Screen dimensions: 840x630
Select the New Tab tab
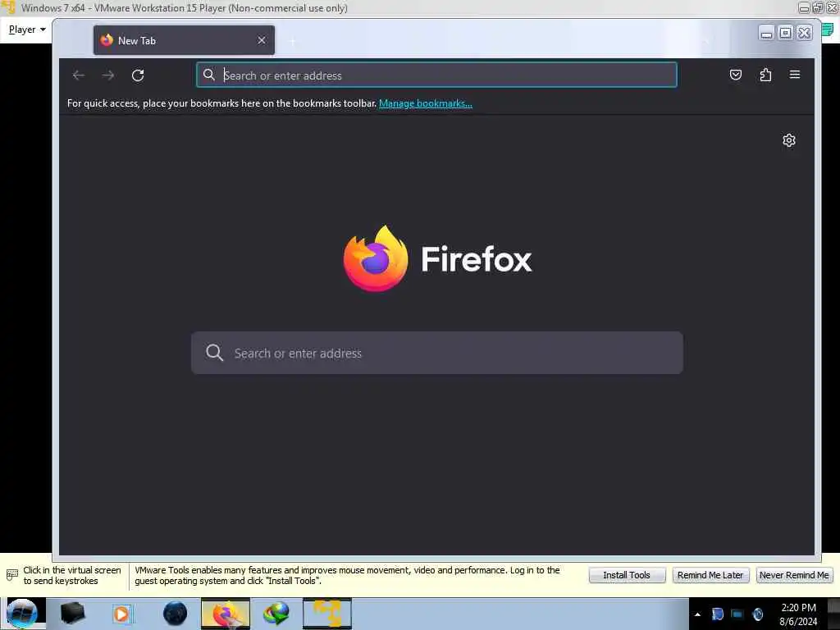(184, 40)
